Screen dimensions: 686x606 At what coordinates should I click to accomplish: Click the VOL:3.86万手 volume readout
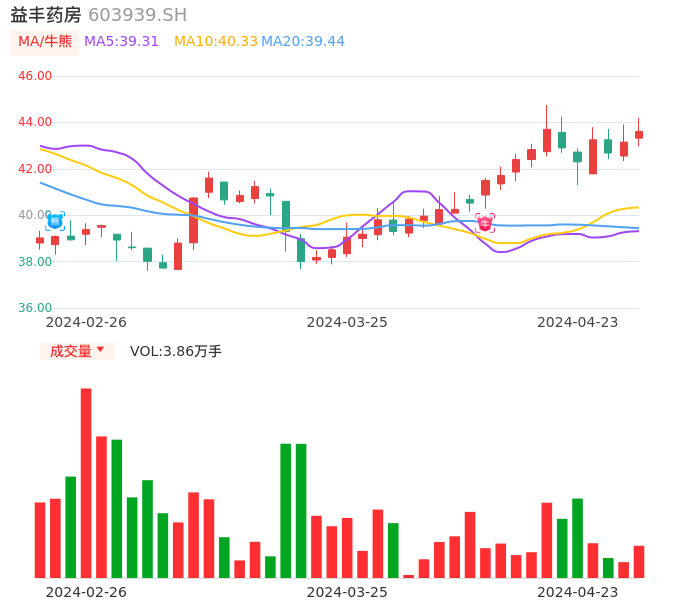point(176,351)
